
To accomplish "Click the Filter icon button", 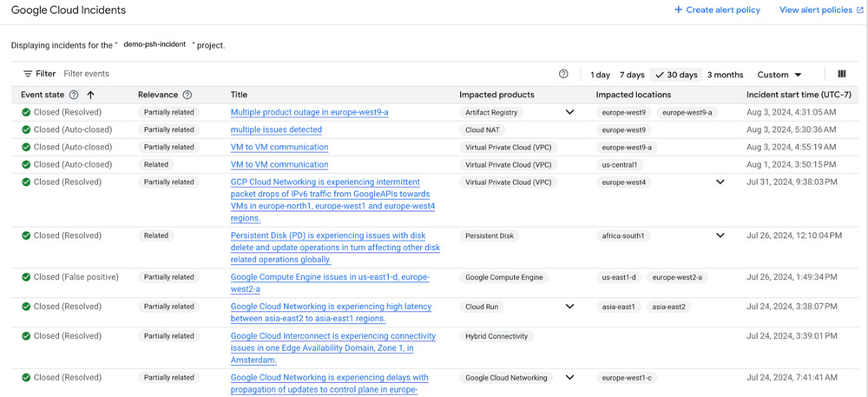I will point(29,75).
